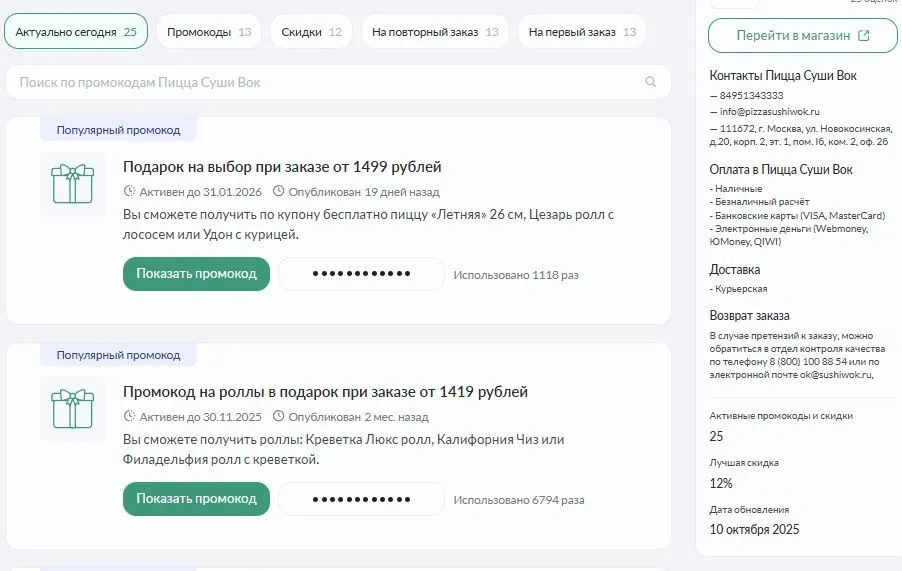Click clock icon beside Опубликован 19 дней назад

(x=278, y=191)
